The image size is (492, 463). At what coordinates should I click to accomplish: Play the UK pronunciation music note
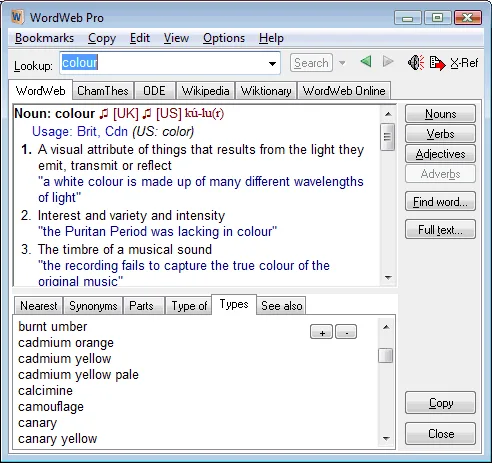point(104,114)
